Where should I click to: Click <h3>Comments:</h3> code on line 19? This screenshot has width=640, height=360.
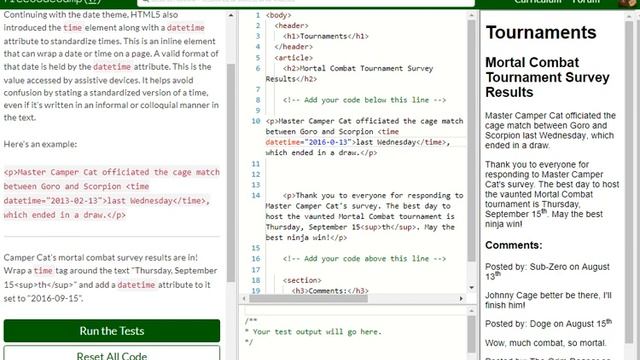[330, 291]
